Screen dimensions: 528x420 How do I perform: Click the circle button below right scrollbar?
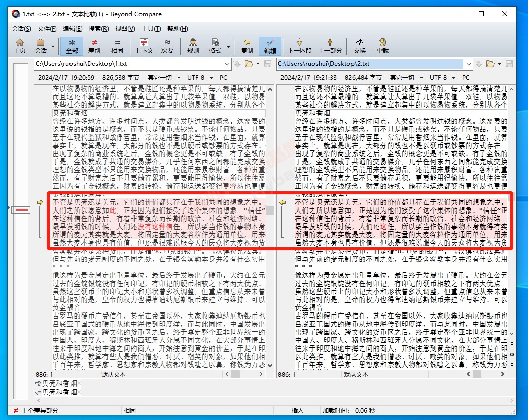pos(512,354)
